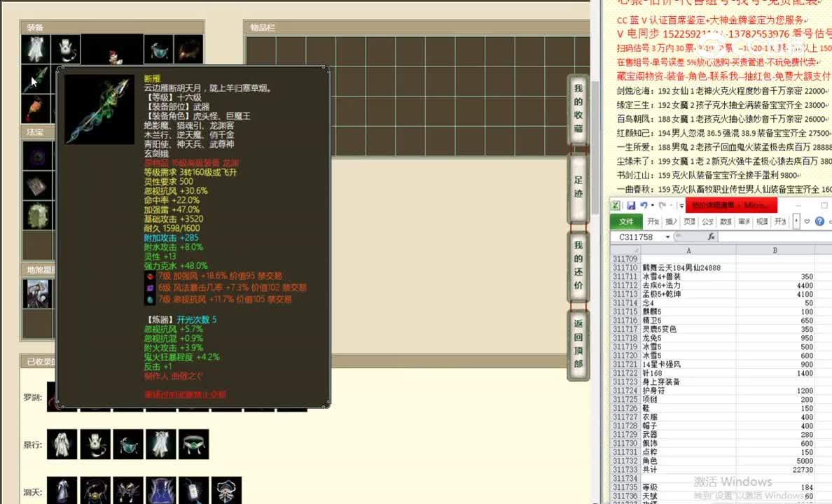832x504 pixels.
Task: Open 我的收藏 side button
Action: pyautogui.click(x=578, y=109)
